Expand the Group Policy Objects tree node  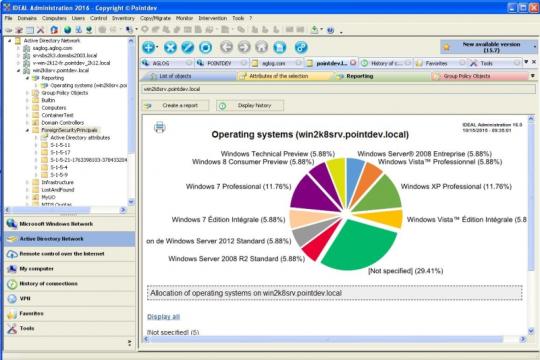[27, 93]
